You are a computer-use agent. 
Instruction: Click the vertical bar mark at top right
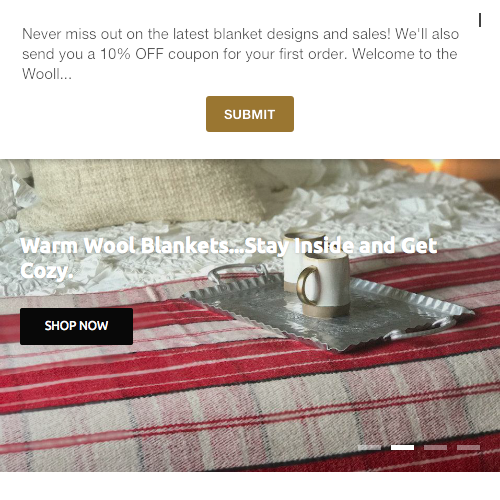(480, 20)
